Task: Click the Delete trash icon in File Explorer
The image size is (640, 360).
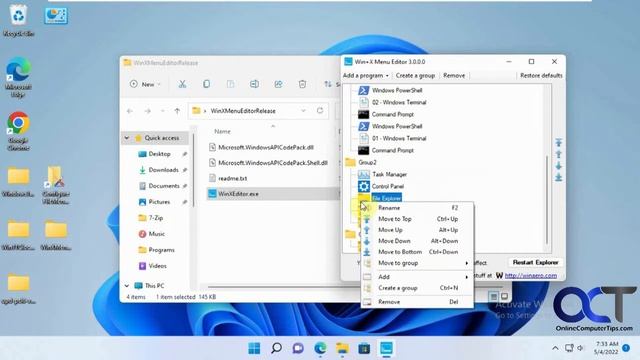Action: point(302,84)
